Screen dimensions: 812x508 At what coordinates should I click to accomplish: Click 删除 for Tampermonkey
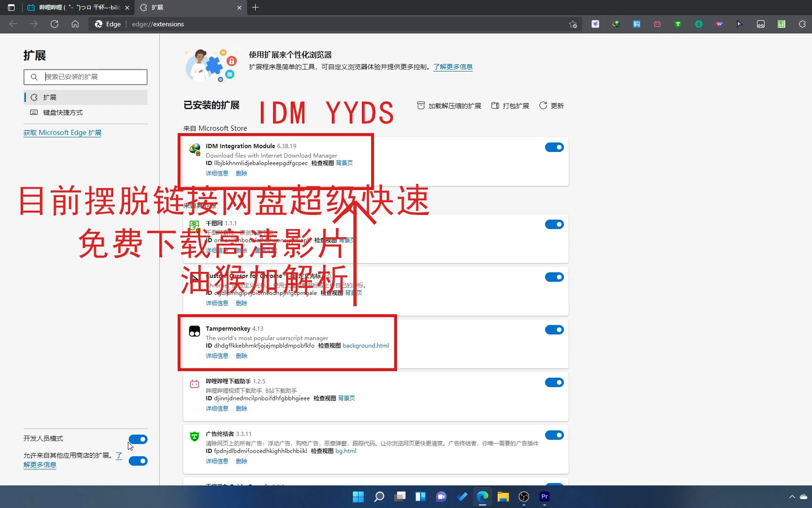click(x=242, y=356)
